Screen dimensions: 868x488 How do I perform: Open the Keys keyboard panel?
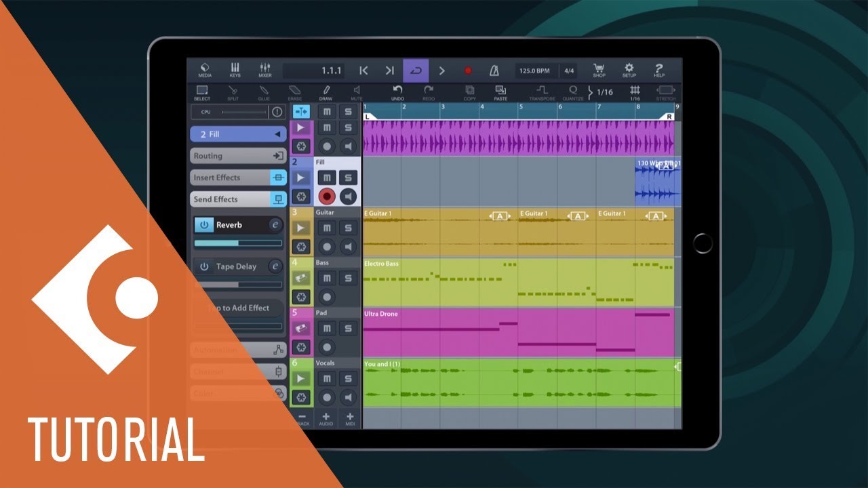click(x=235, y=70)
